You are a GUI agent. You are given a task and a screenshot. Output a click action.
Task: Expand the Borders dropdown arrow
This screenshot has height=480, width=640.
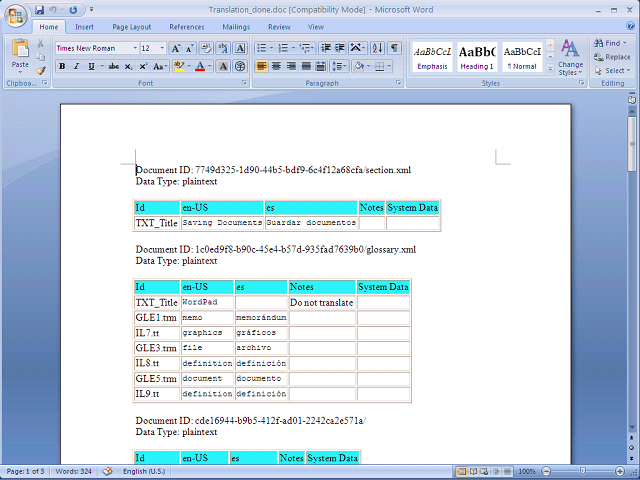point(389,66)
